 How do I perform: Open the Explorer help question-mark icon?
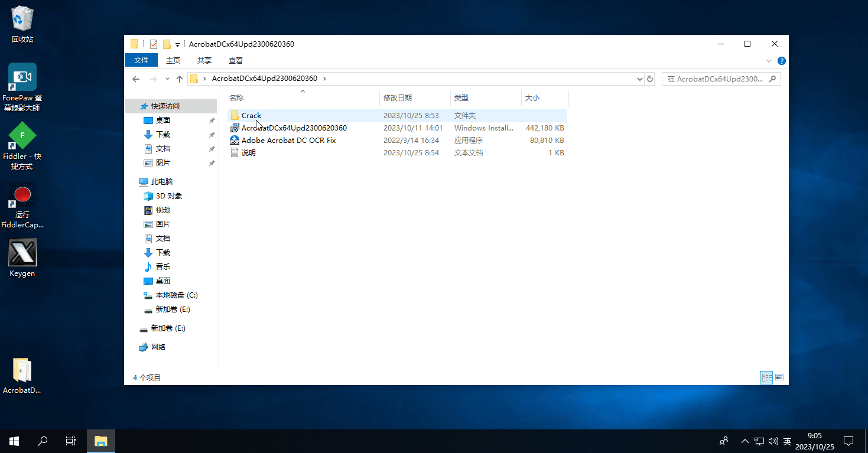point(782,61)
